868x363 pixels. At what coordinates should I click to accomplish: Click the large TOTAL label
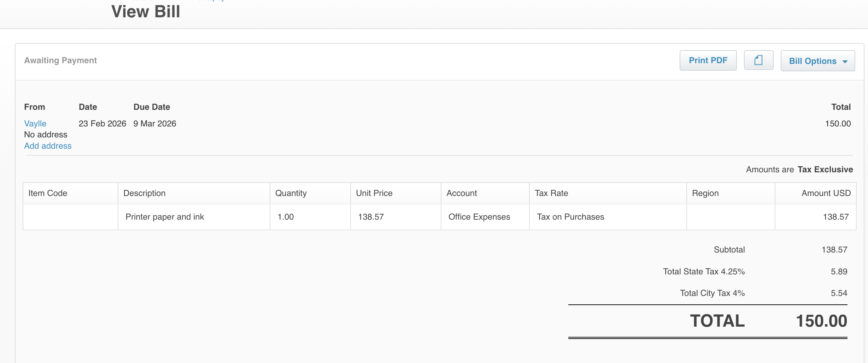pyautogui.click(x=717, y=321)
